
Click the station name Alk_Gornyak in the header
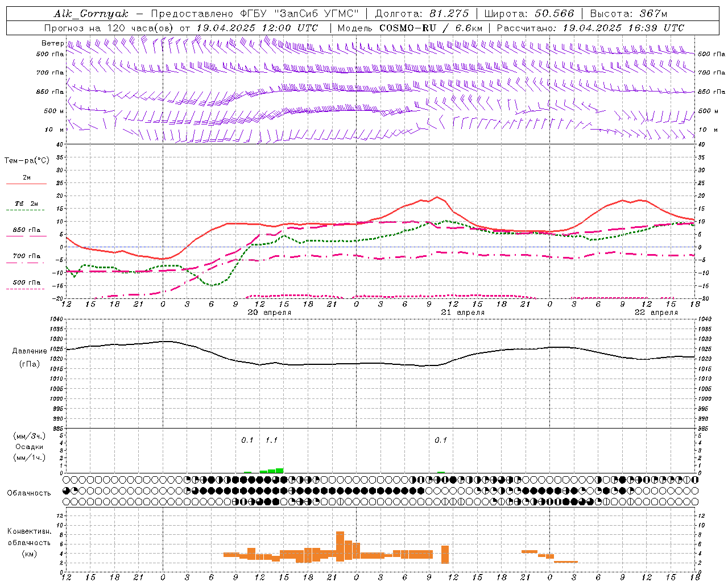(x=92, y=14)
